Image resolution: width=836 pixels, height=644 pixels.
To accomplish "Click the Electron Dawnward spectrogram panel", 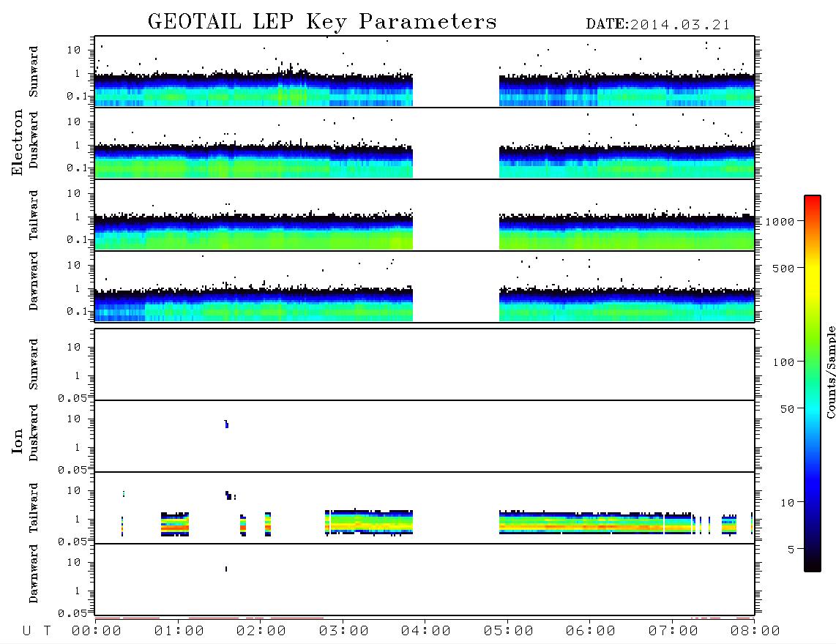I will [x=425, y=286].
